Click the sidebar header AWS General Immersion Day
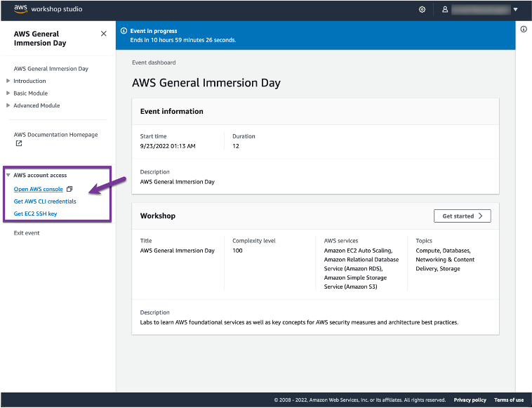The width and height of the screenshot is (532, 408). point(40,39)
